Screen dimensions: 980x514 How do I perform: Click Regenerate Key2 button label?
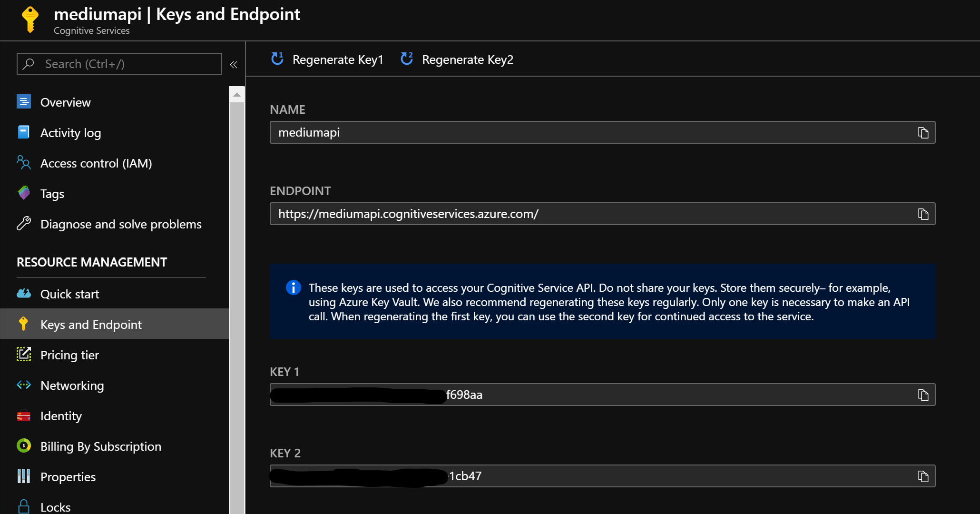coord(468,59)
